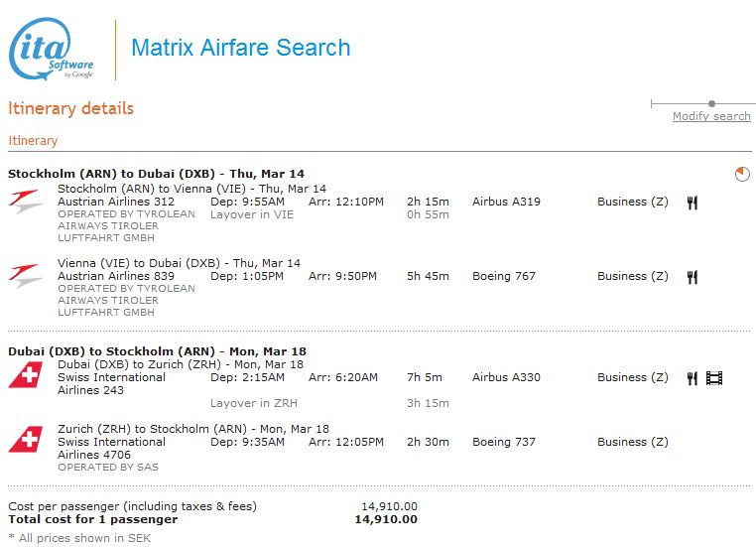This screenshot has height=547, width=756.
Task: Click the total cost 14,910.00 value
Action: pyautogui.click(x=386, y=519)
